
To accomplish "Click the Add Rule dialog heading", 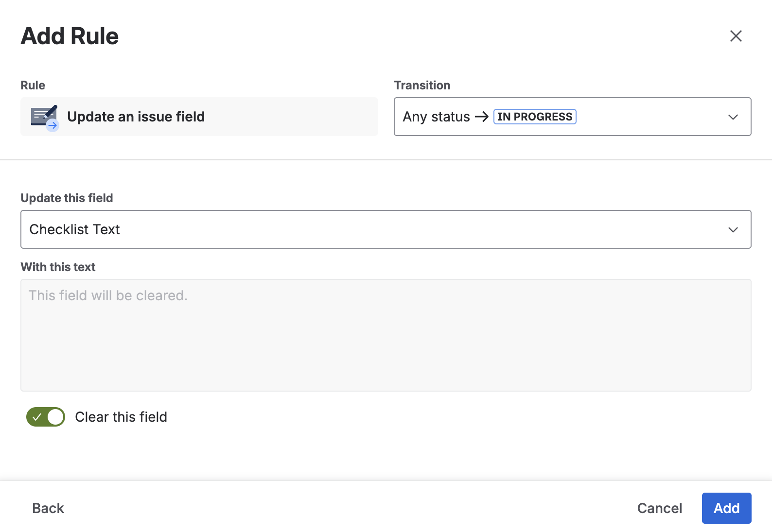I will click(x=70, y=36).
